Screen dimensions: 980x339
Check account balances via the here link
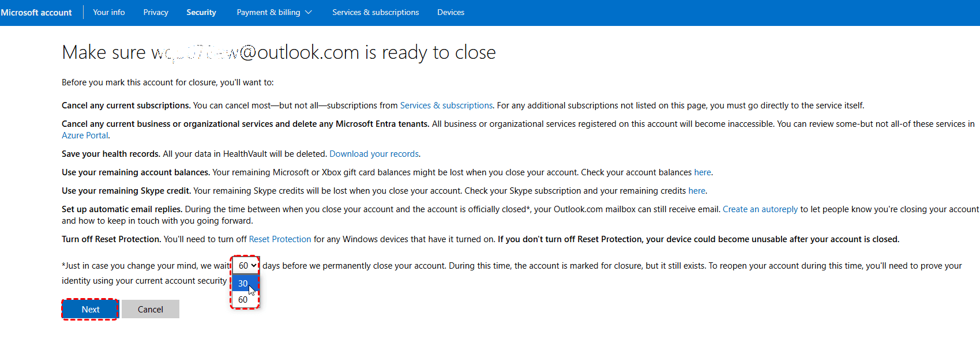702,172
